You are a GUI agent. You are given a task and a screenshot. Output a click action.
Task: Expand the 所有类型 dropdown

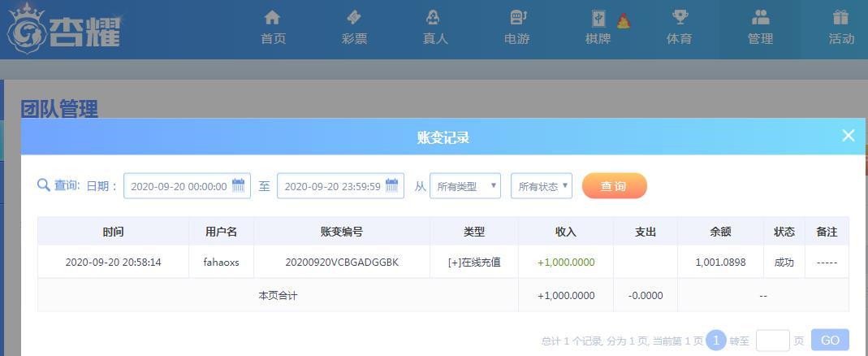point(465,186)
